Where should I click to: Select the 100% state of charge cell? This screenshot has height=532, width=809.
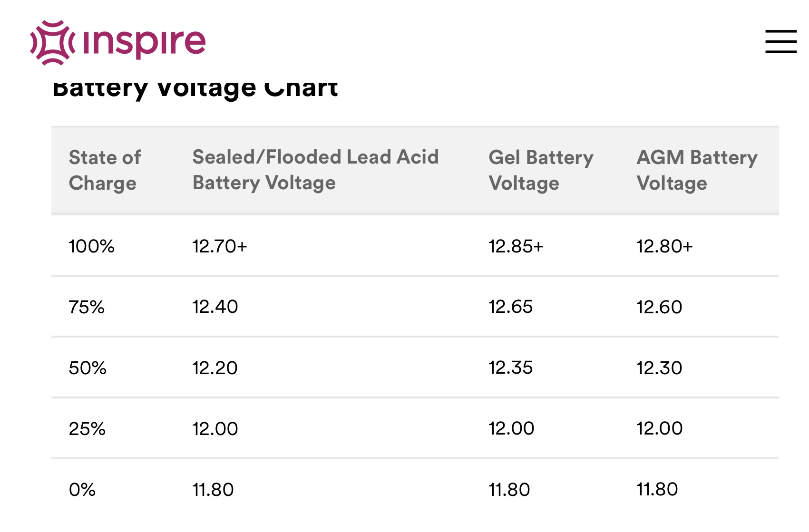pyautogui.click(x=91, y=246)
